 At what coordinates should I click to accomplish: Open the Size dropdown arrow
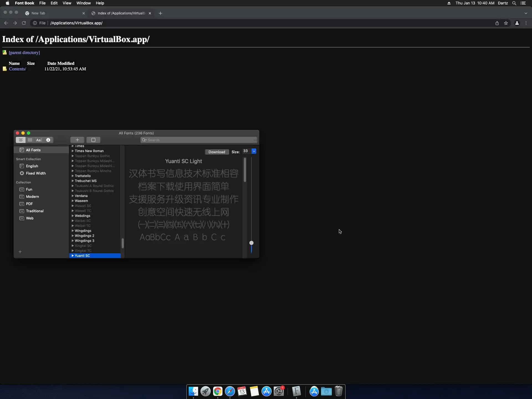(x=254, y=151)
